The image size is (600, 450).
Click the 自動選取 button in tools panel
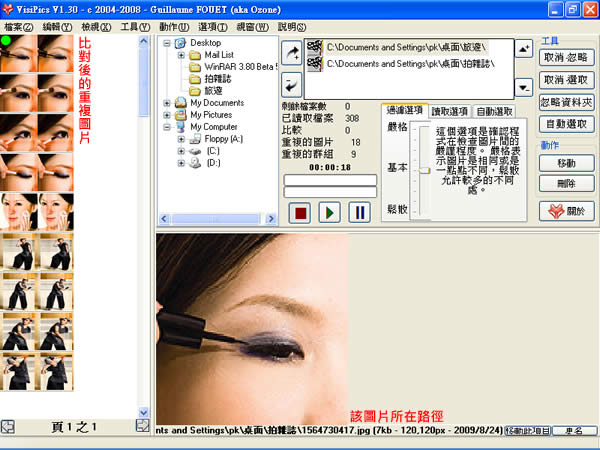click(566, 124)
